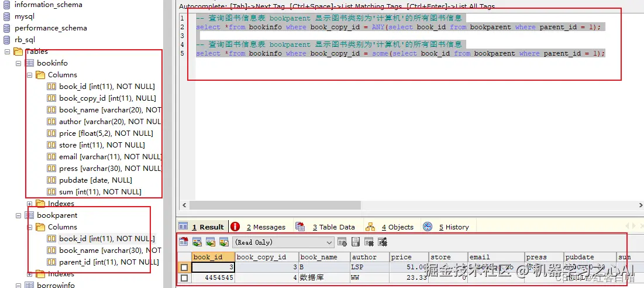Image resolution: width=644 pixels, height=288 pixels.
Task: Click the store column header in results
Action: 448,257
